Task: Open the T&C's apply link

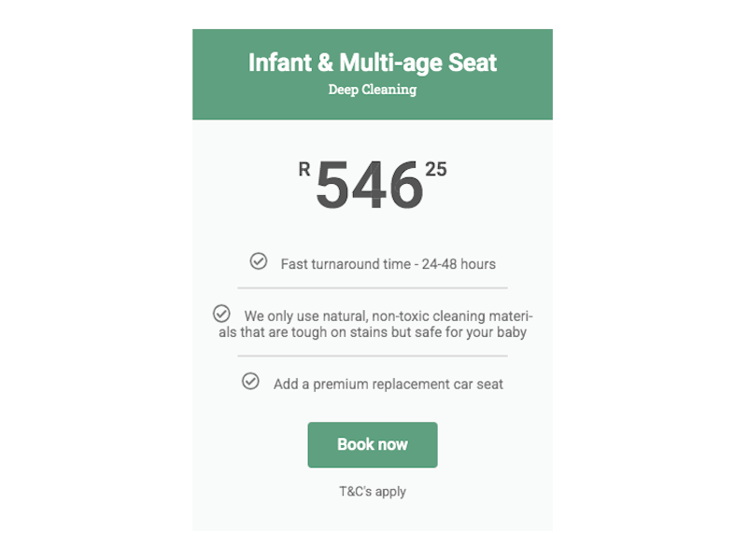Action: [373, 491]
